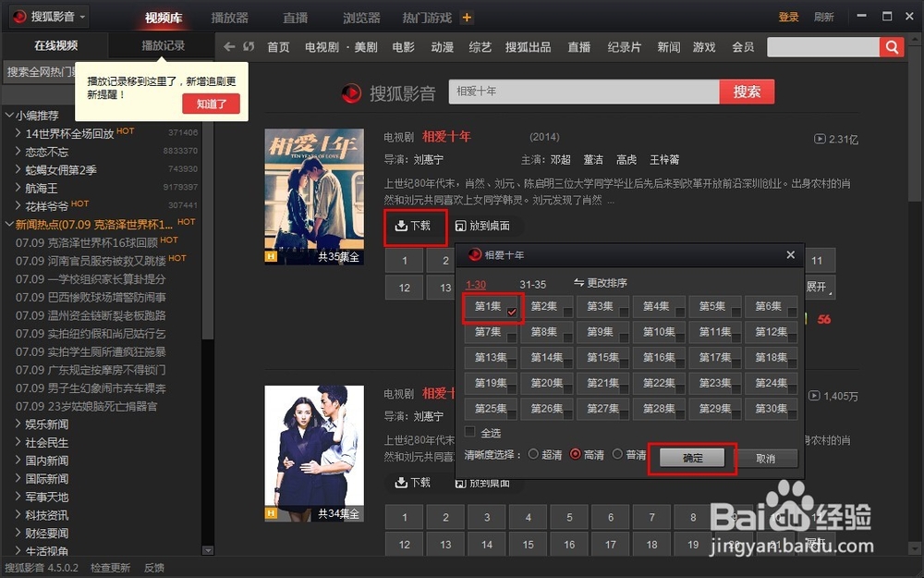Click the sidebar scrollbar down arrow
The width and height of the screenshot is (924, 578).
[207, 550]
